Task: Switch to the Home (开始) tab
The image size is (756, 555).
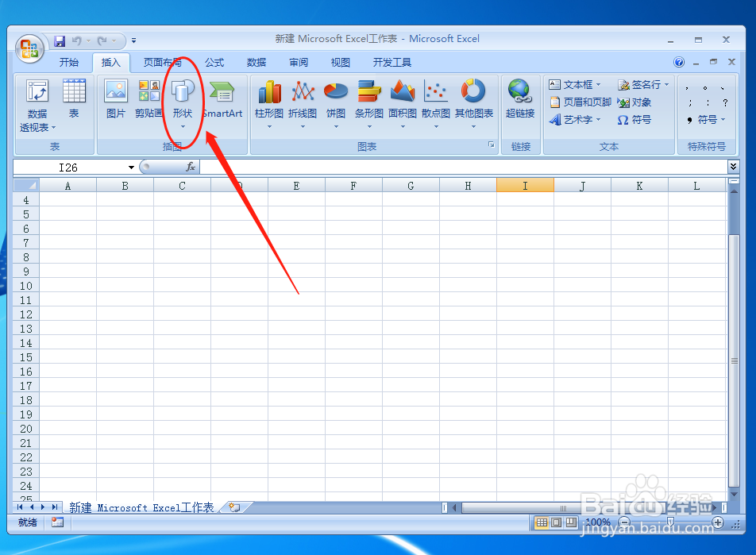Action: pos(69,62)
